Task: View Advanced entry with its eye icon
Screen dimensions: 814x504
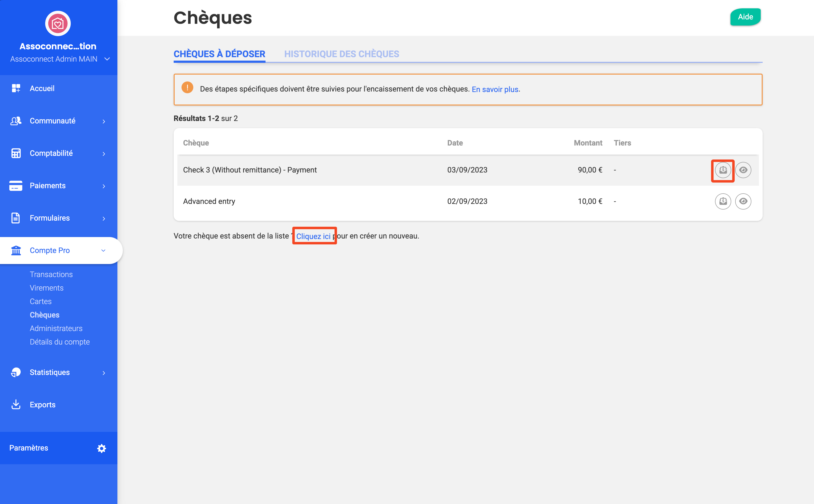Action: point(743,201)
